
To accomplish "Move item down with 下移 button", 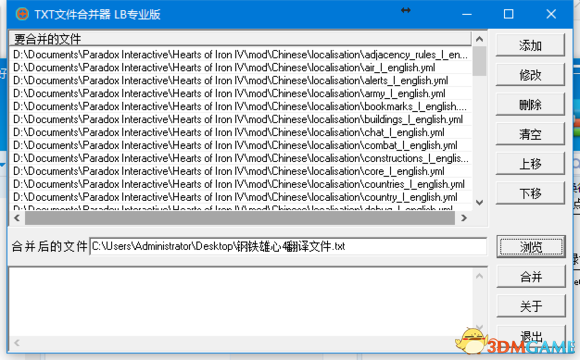I will tap(530, 193).
